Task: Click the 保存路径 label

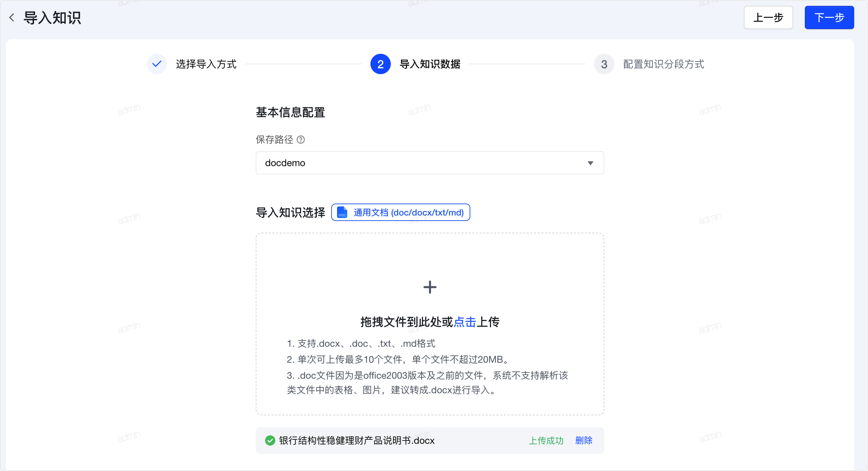Action: coord(274,140)
